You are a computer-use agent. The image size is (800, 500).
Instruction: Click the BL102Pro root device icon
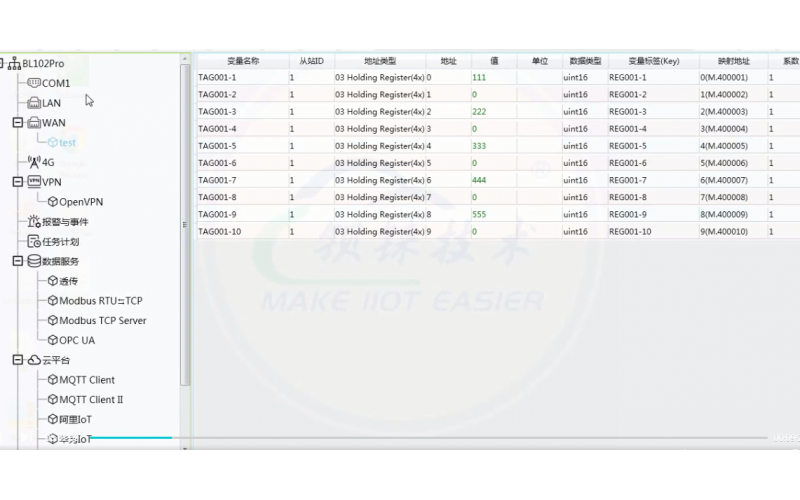pyautogui.click(x=14, y=63)
